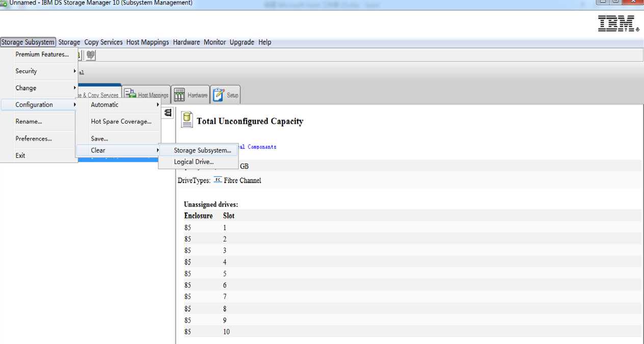
Task: Select the Enclosure column header
Action: point(198,216)
